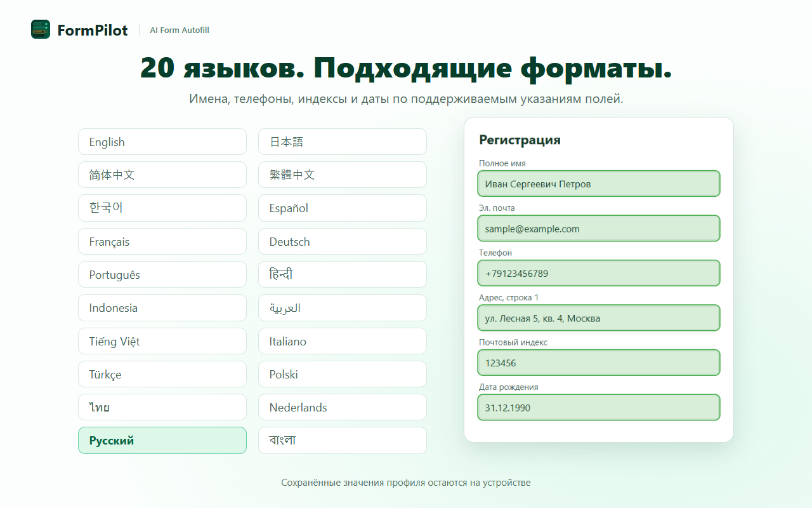812x508 pixels.
Task: Switch to العربية language
Action: (343, 307)
